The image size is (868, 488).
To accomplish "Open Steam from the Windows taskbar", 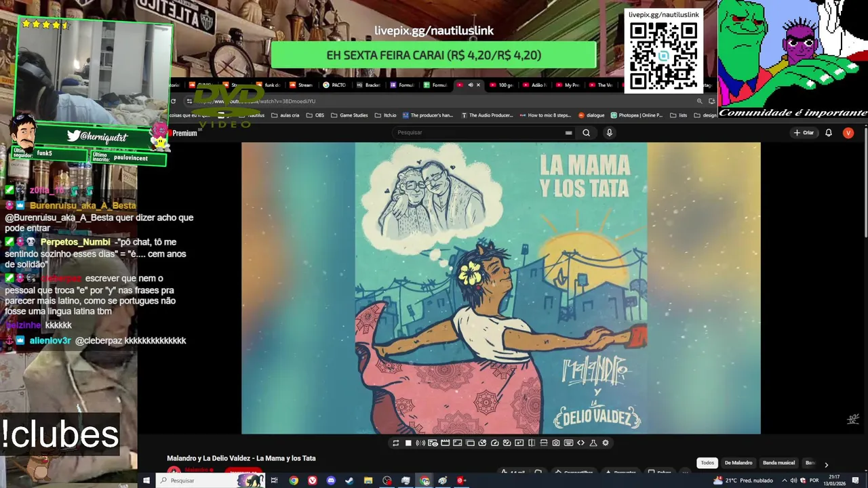I will coord(349,481).
